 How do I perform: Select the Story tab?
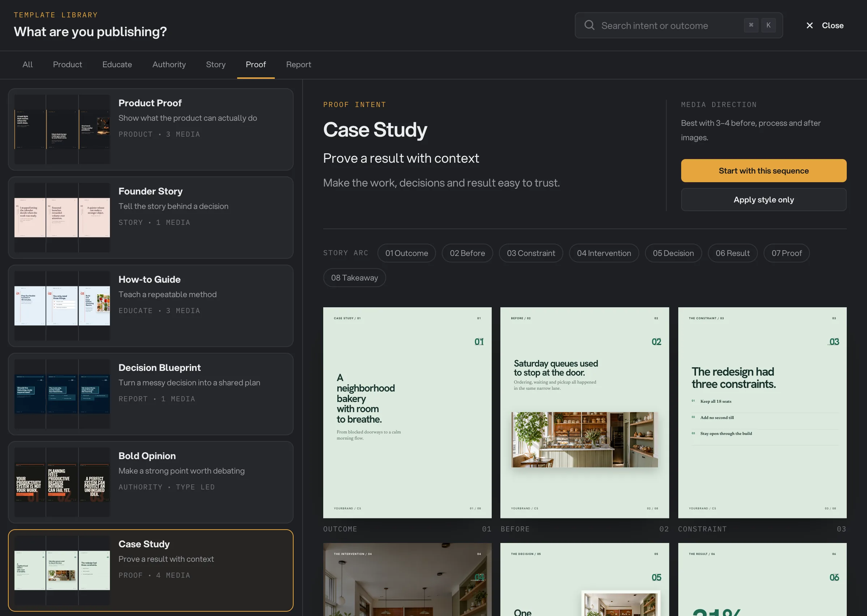pyautogui.click(x=216, y=64)
